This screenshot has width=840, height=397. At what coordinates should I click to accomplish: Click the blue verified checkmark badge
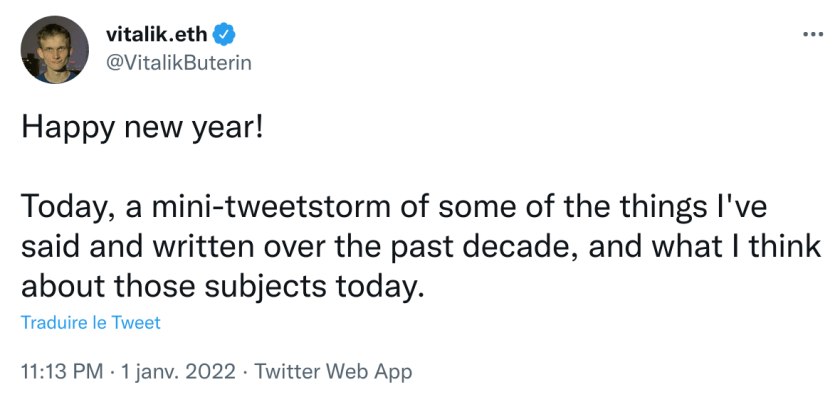pyautogui.click(x=224, y=35)
